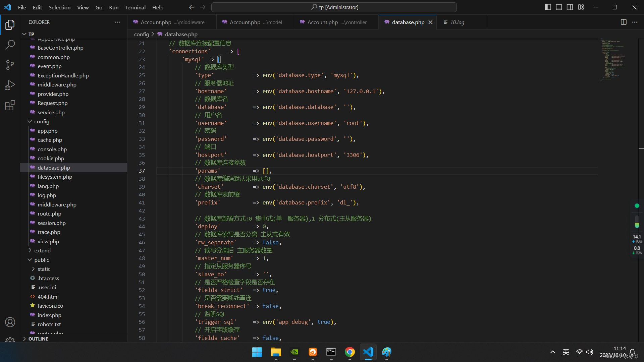Open BaseController.php in explorer
Image resolution: width=644 pixels, height=362 pixels.
tap(60, 48)
